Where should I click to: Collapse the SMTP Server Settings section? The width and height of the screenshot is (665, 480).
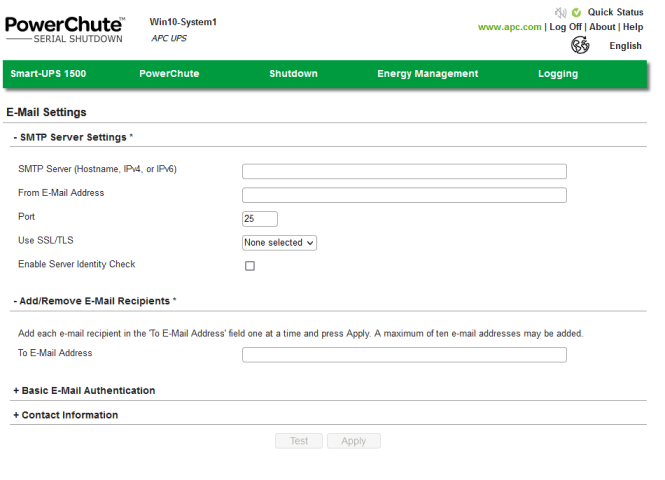[73, 137]
